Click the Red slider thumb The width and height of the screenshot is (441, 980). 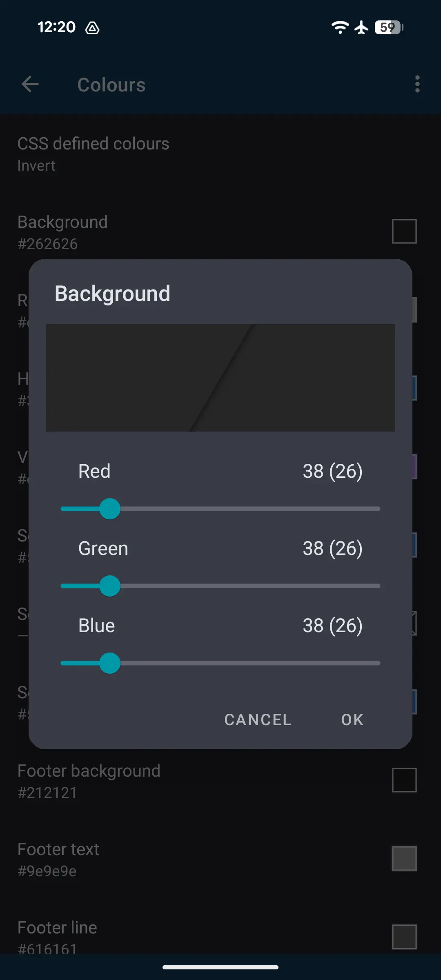pyautogui.click(x=110, y=509)
